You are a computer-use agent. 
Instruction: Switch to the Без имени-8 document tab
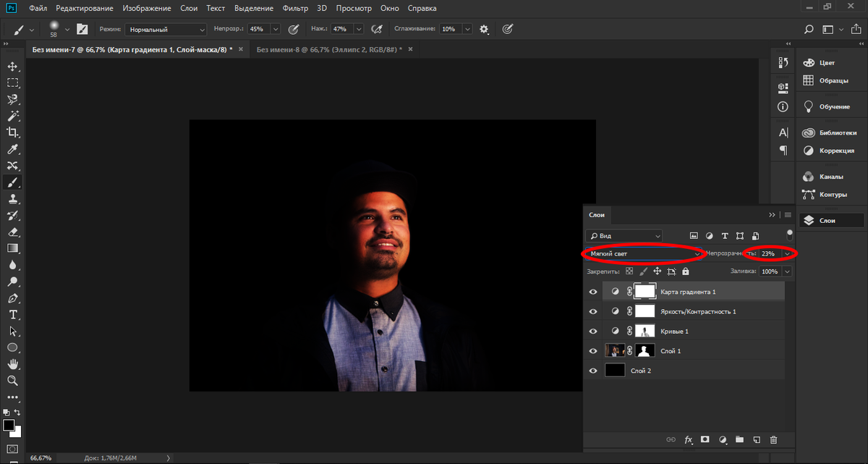[325, 50]
